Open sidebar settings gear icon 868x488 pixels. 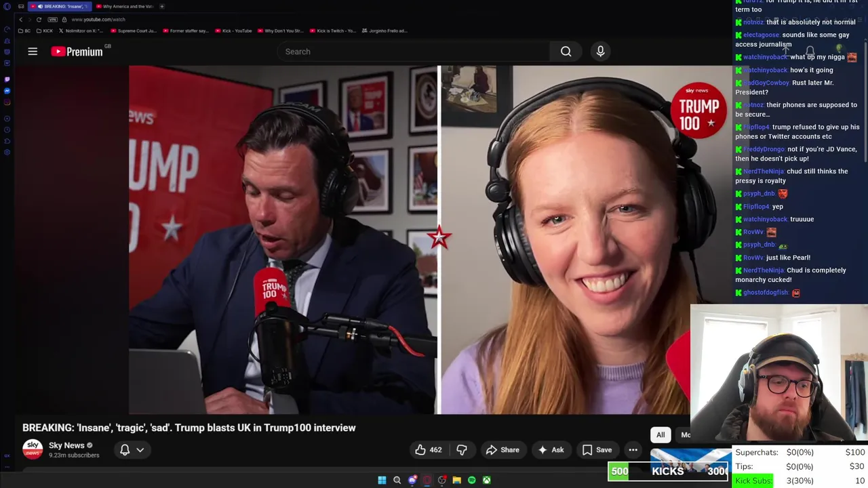[x=7, y=152]
